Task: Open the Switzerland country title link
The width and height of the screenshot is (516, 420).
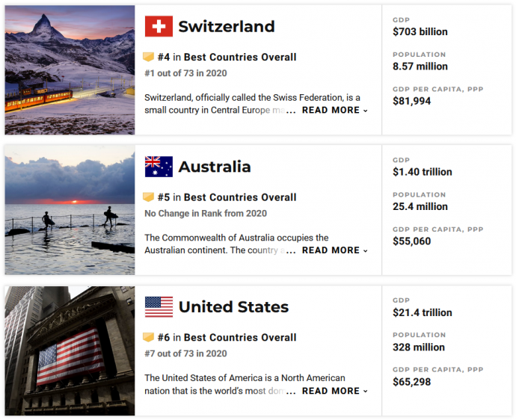Action: coord(227,27)
